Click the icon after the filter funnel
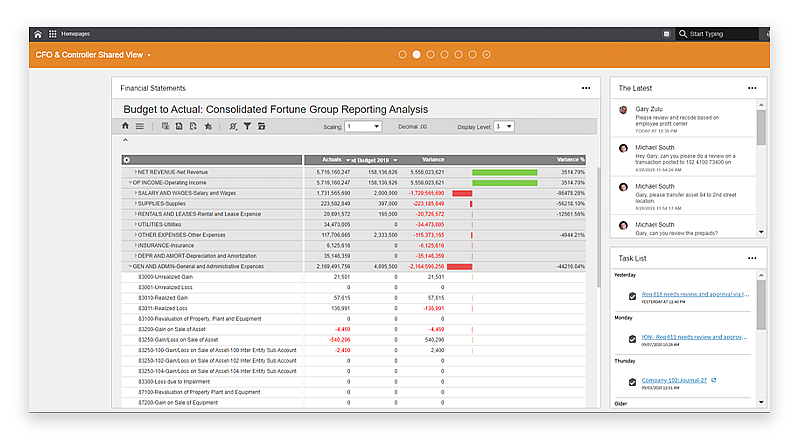Screen dimensions: 800x445 pyautogui.click(x=261, y=126)
